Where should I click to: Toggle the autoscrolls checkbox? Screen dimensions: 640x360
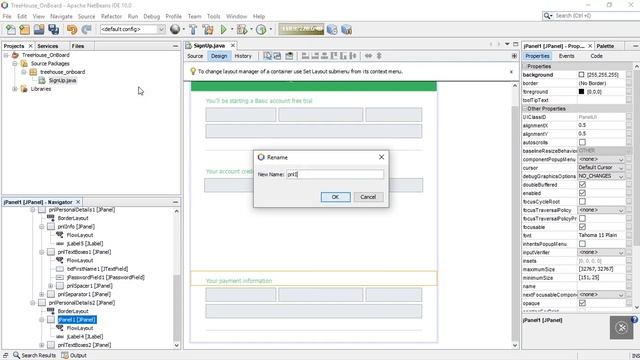pyautogui.click(x=582, y=142)
